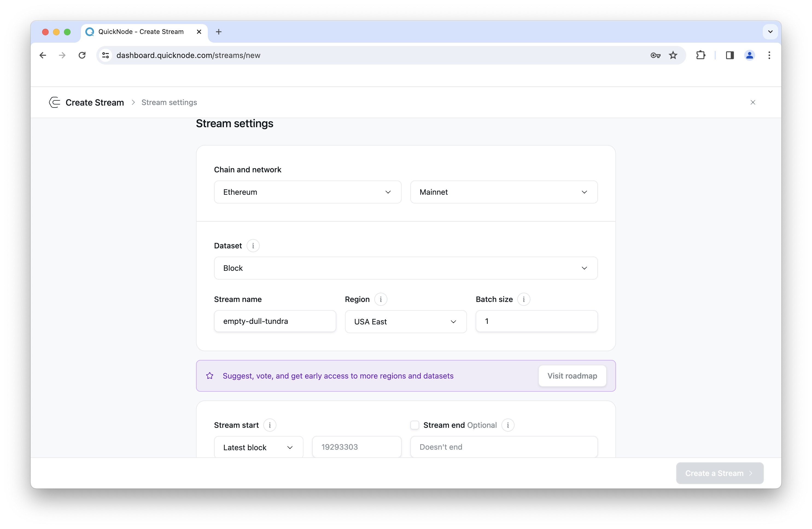Click the Dataset info icon

tap(253, 245)
